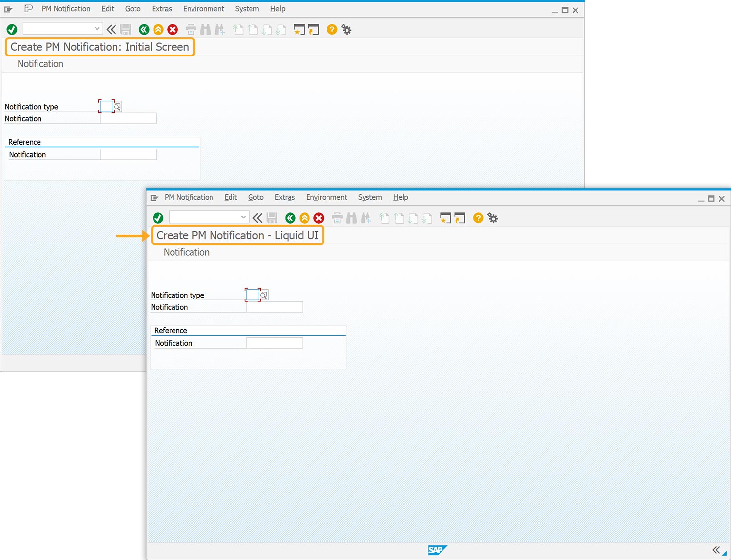Open Extras menu in back window
731x560 pixels.
pyautogui.click(x=162, y=9)
